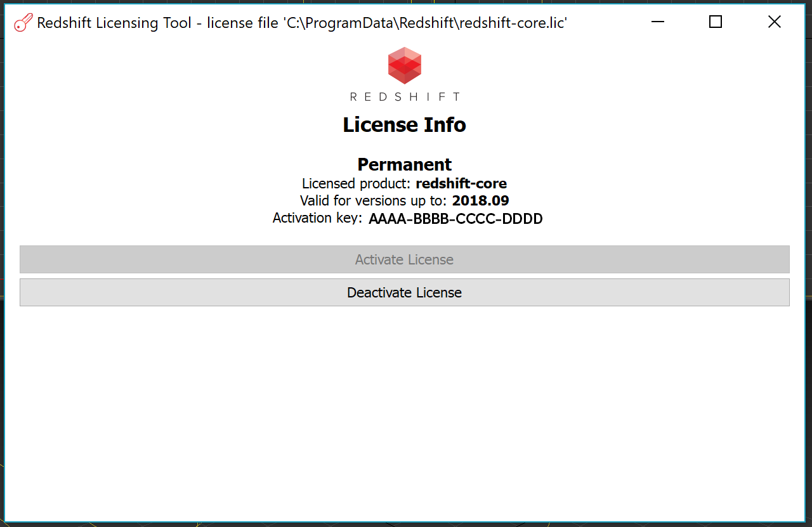This screenshot has width=812, height=527.
Task: Click the 'Licensed product:' label
Action: click(x=357, y=184)
